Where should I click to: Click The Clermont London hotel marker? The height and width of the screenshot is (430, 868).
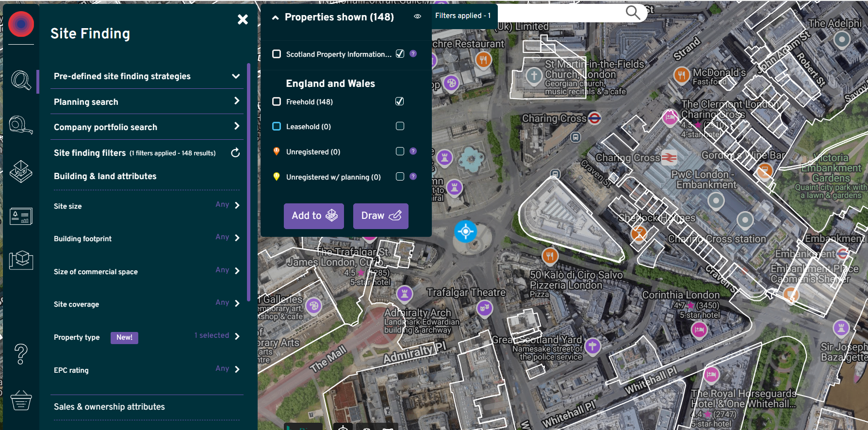[671, 117]
